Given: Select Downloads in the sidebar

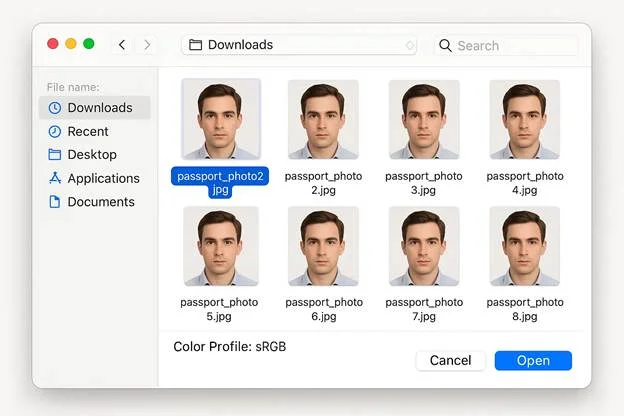Looking at the screenshot, I should [x=98, y=107].
